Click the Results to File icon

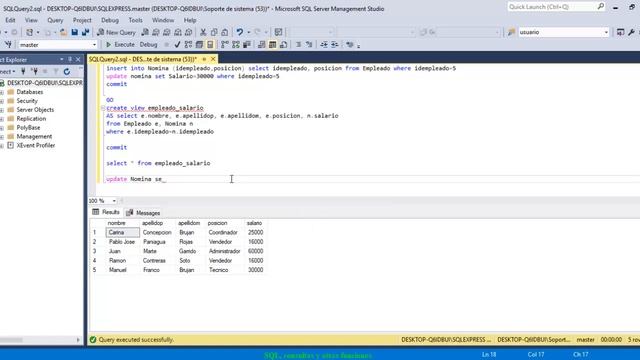(x=284, y=44)
